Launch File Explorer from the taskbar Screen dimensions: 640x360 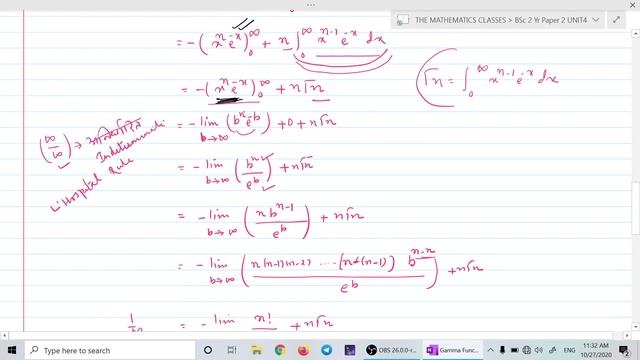(256, 350)
